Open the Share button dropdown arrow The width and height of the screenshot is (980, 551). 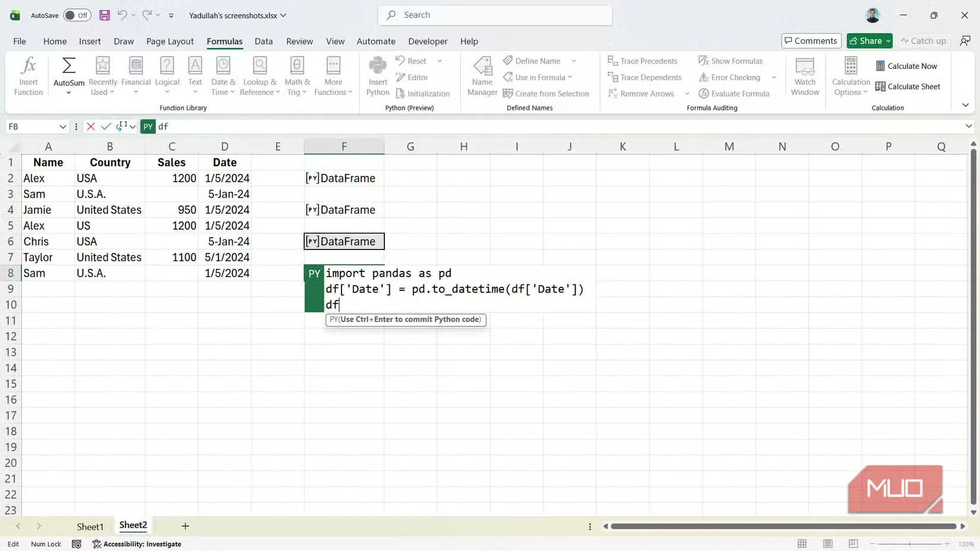(x=888, y=41)
